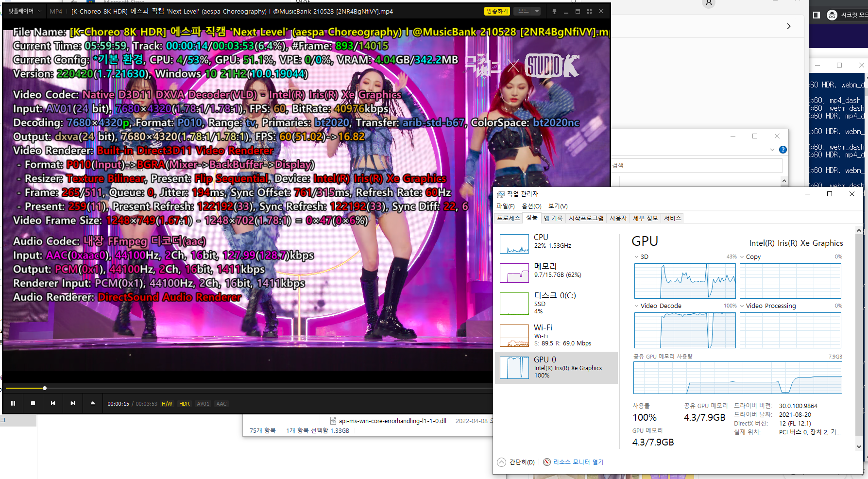Toggle the H/W acceleration indicator
The height and width of the screenshot is (479, 868).
click(x=167, y=404)
